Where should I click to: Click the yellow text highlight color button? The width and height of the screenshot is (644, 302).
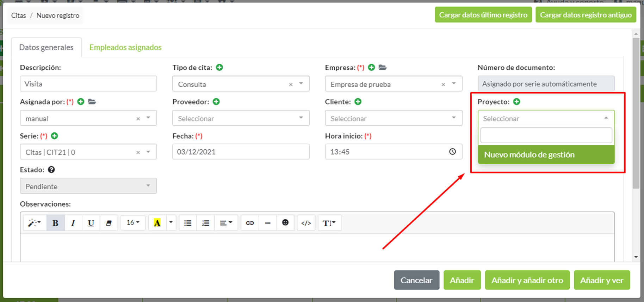point(157,223)
